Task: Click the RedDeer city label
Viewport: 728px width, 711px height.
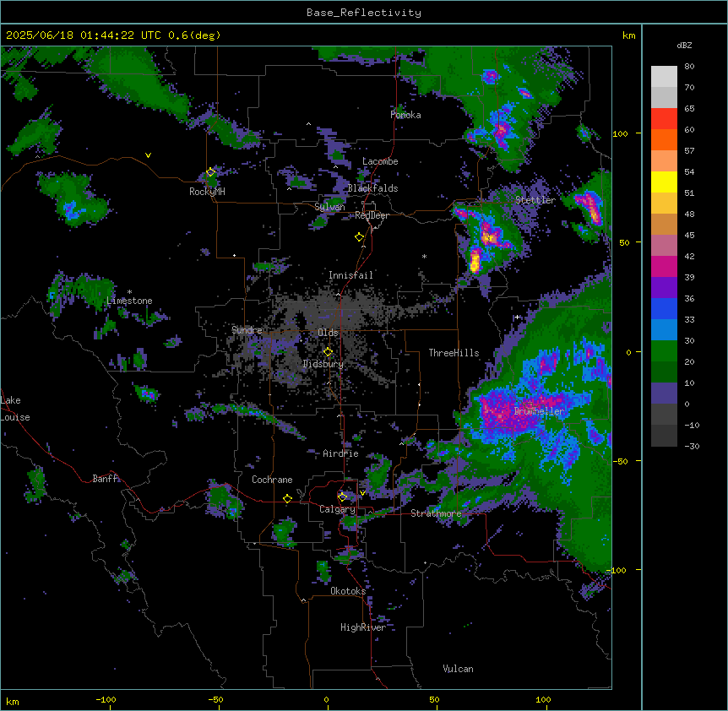Action: point(372,215)
